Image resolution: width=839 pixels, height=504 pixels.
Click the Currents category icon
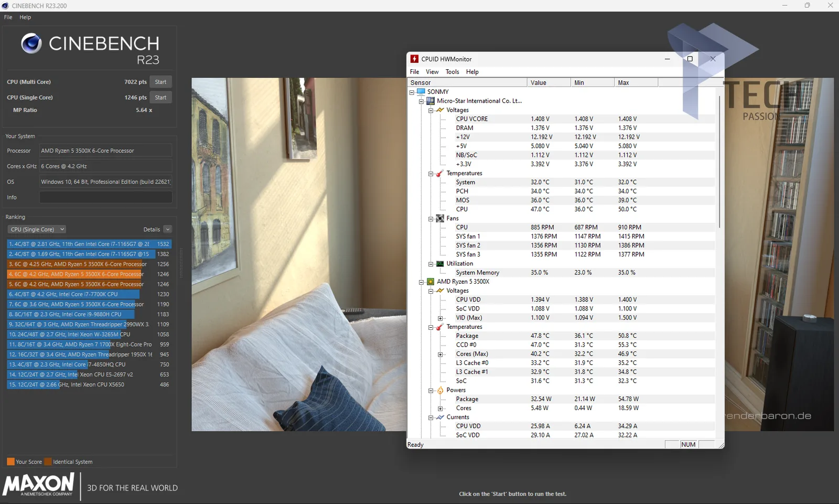pos(440,417)
